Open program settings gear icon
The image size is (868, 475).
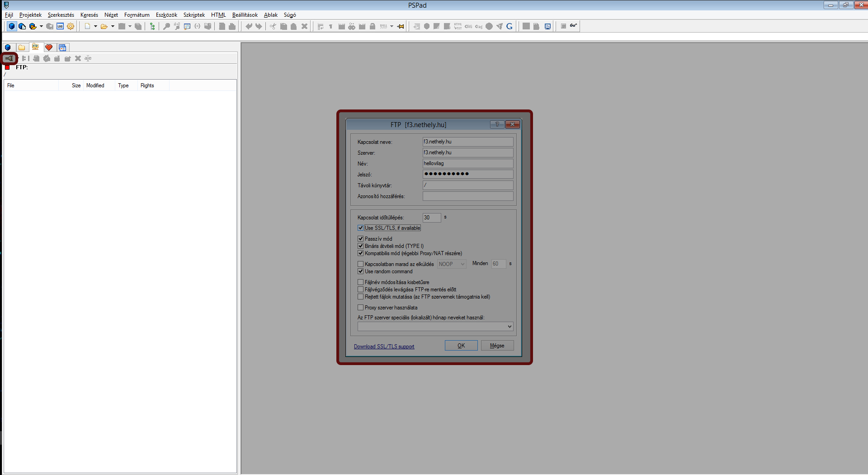point(71,26)
